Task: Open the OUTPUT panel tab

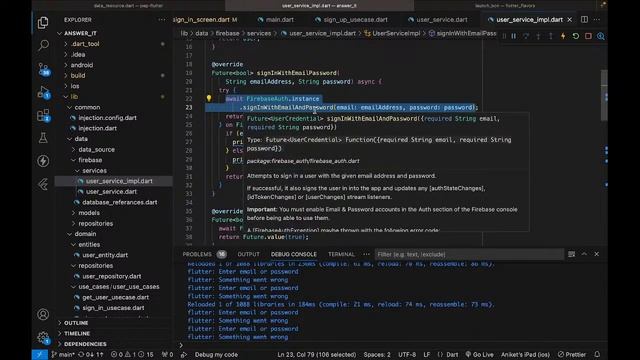Action: [248, 254]
